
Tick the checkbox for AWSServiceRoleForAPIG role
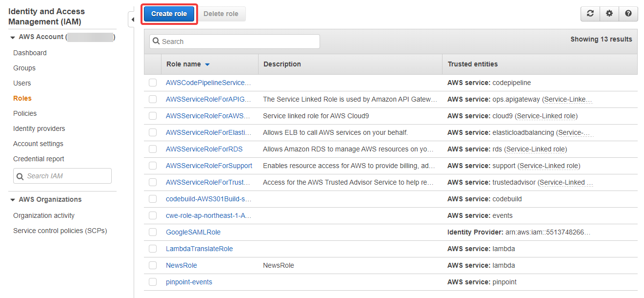pyautogui.click(x=153, y=99)
